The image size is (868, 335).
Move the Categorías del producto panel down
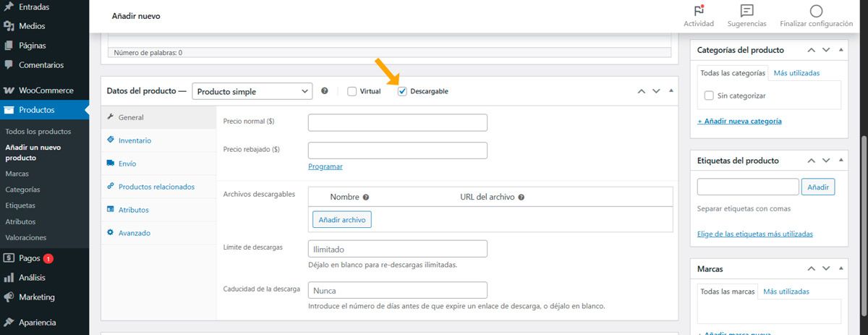[x=826, y=51]
